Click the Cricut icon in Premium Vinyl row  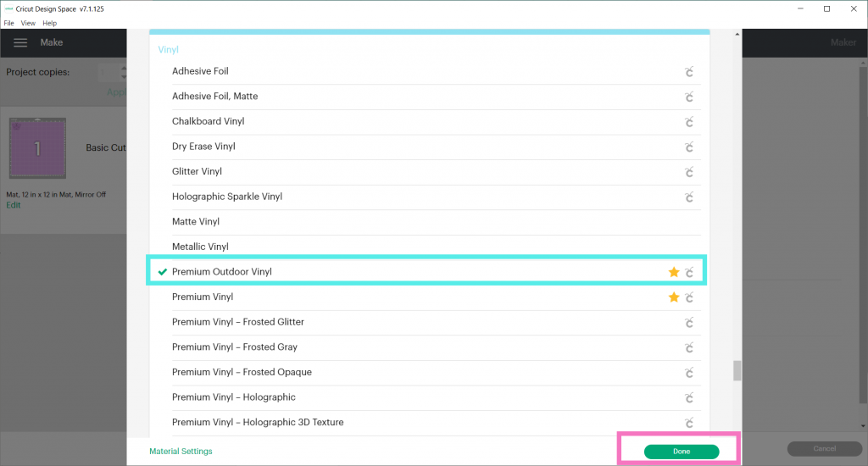pyautogui.click(x=688, y=297)
